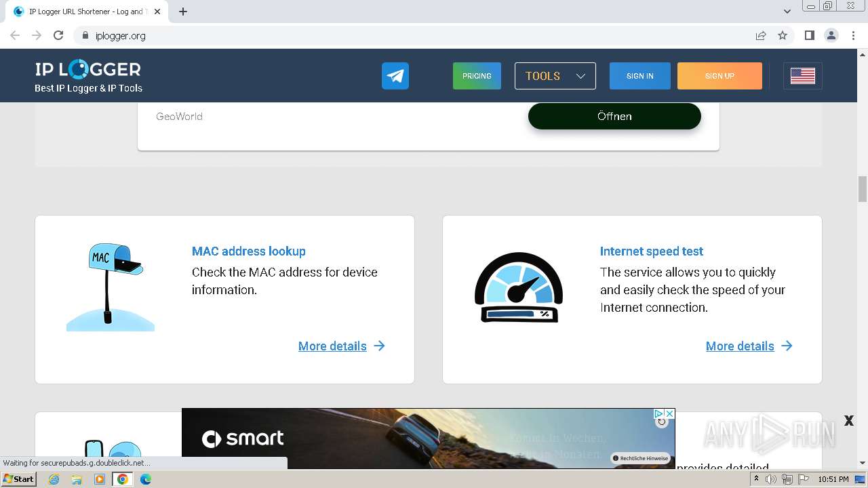This screenshot has height=488, width=868.
Task: Click the SIGN UP button
Action: [719, 76]
